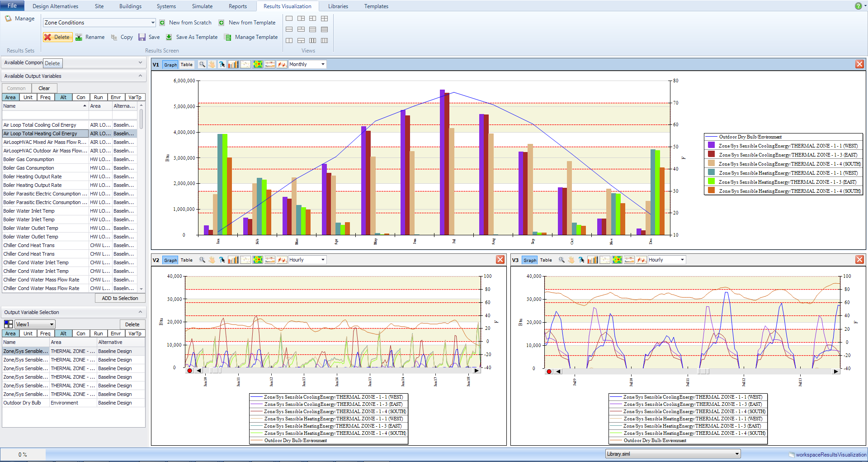Toggle the Unit filter in Available Output Variables
Image resolution: width=868 pixels, height=462 pixels.
coord(28,97)
